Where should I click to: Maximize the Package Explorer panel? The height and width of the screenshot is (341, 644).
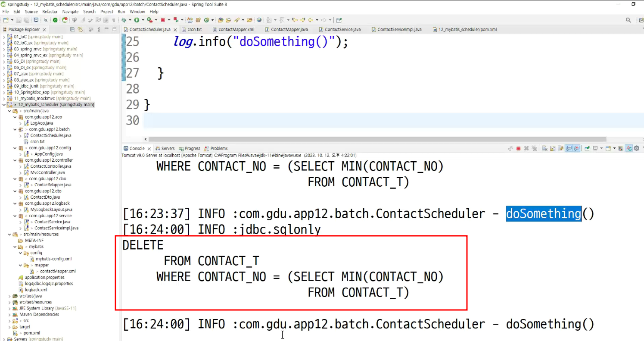pos(114,29)
